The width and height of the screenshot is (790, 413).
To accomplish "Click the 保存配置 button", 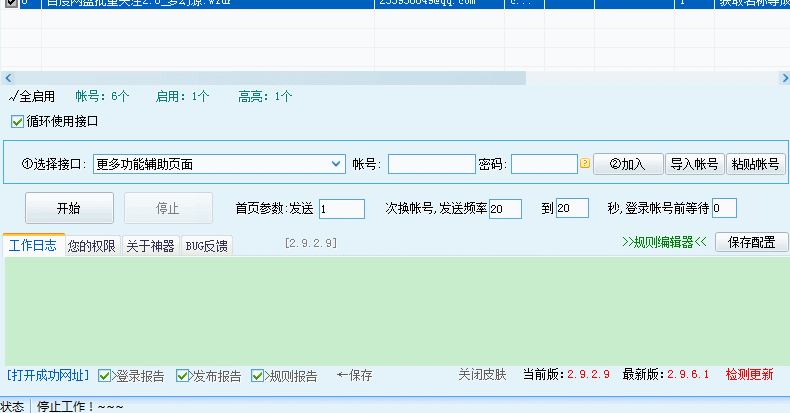I will pyautogui.click(x=751, y=242).
